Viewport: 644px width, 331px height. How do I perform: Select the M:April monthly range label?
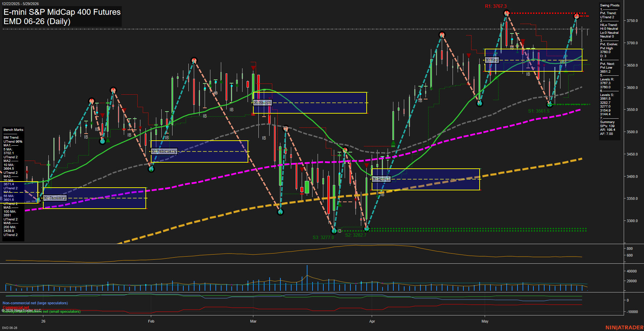click(381, 179)
